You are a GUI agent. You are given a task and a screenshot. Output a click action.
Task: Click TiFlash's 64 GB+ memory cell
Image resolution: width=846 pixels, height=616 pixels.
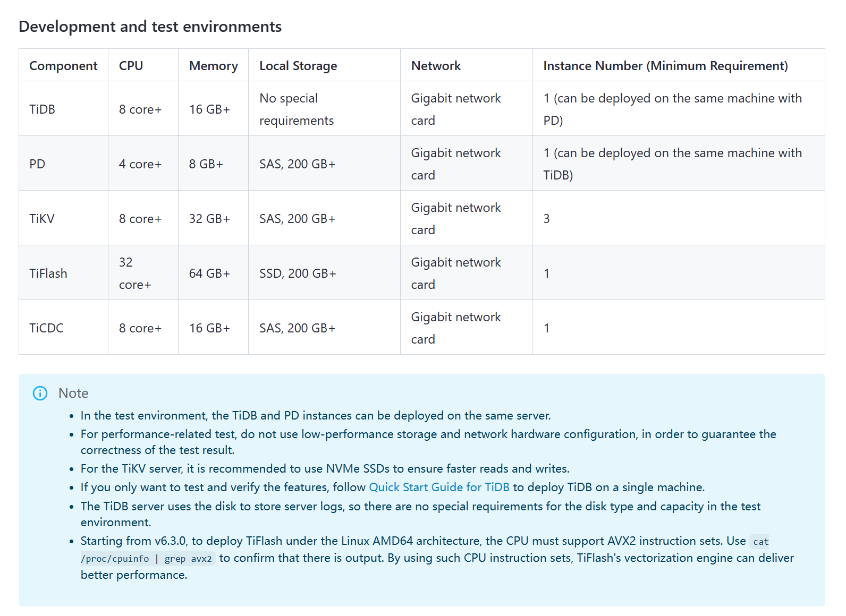tap(213, 273)
